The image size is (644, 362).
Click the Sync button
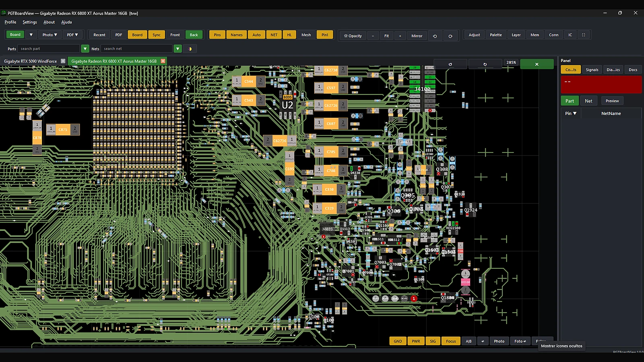point(157,35)
